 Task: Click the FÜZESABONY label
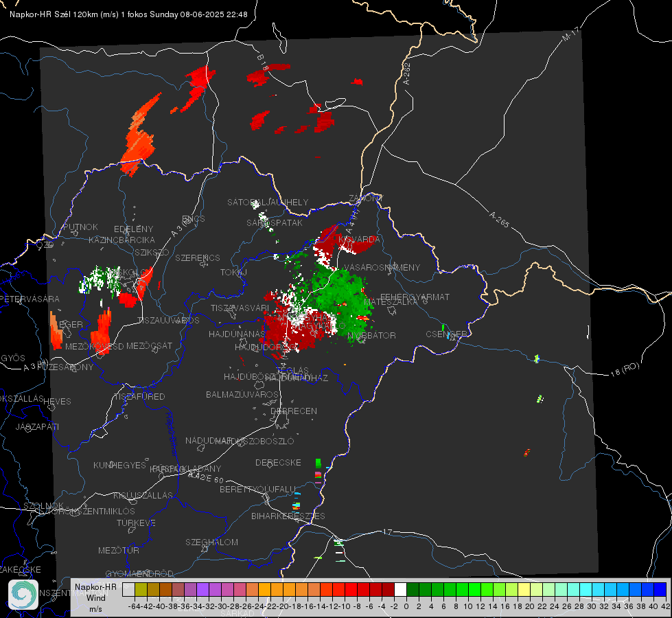(65, 367)
